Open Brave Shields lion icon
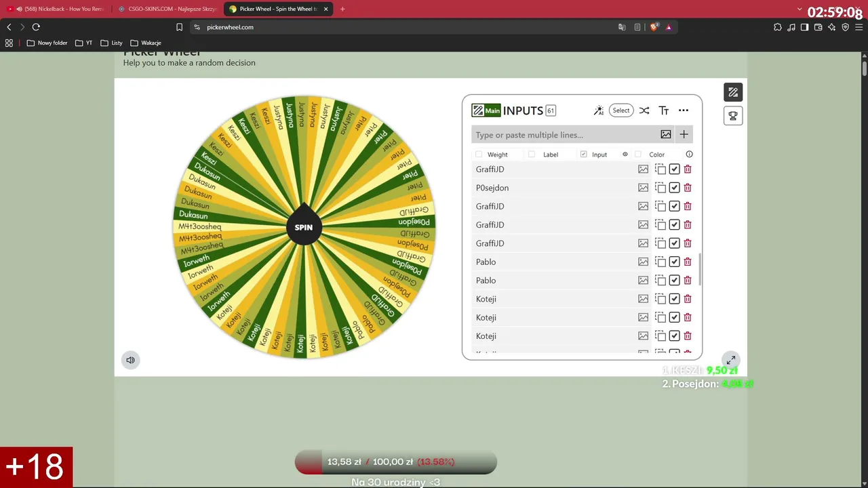868x488 pixels. click(x=654, y=27)
